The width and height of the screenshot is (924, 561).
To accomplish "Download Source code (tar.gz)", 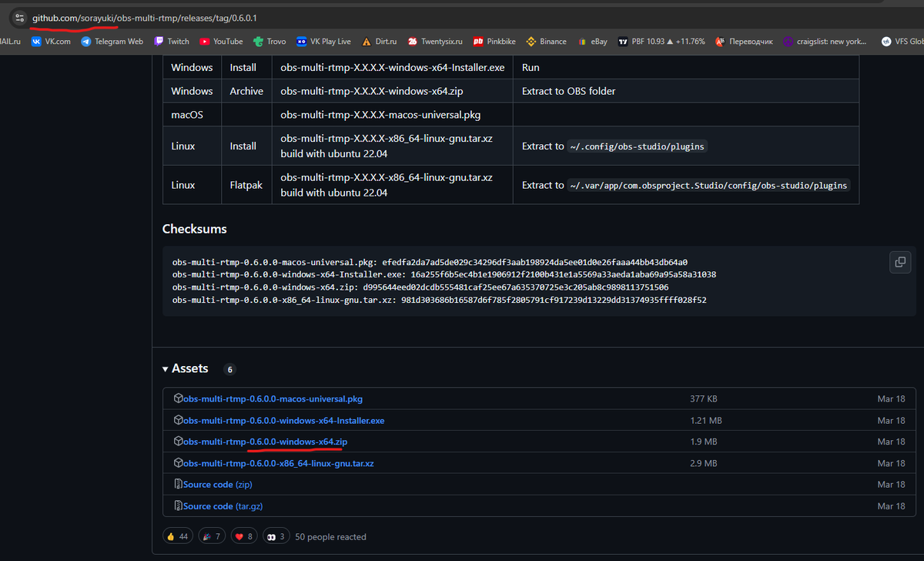I will (223, 506).
